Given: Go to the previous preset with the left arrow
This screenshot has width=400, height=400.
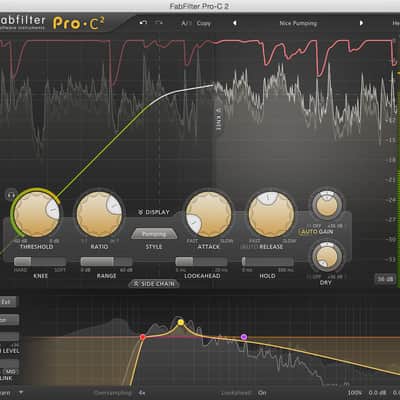Looking at the screenshot, I should coord(235,23).
